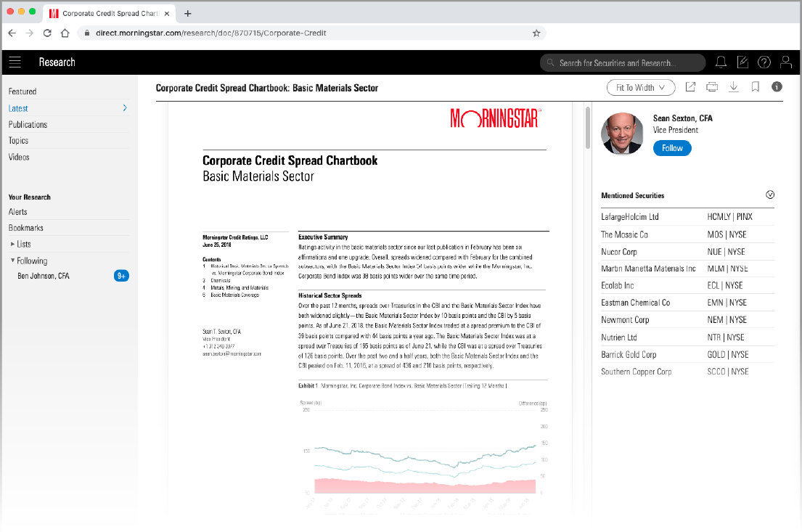Go to Videos in the sidebar

[19, 157]
